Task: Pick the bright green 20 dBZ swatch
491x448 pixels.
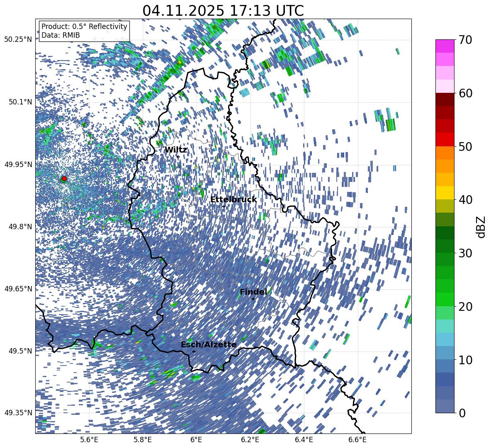Action: pyautogui.click(x=445, y=299)
